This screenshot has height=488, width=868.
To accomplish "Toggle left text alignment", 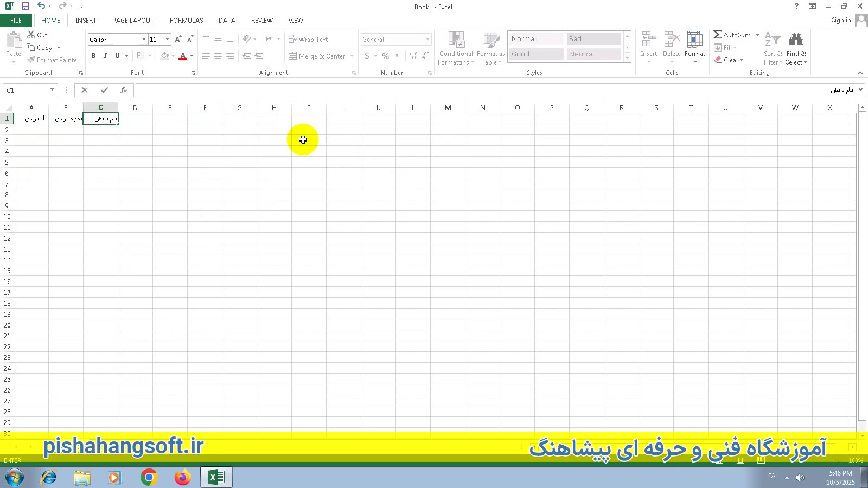I will click(x=206, y=56).
